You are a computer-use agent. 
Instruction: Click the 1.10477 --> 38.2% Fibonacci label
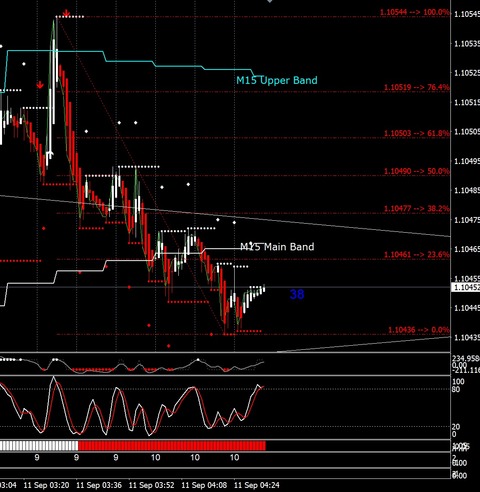[x=417, y=209]
